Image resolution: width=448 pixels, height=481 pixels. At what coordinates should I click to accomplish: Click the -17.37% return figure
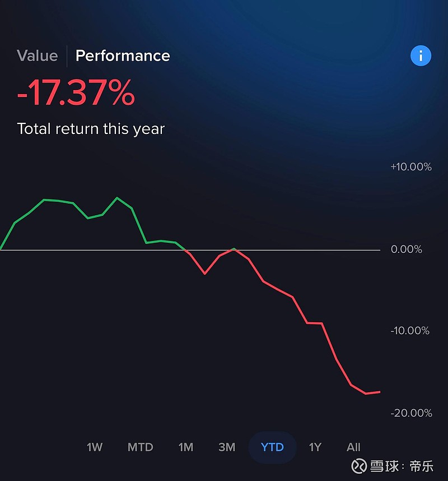[76, 93]
